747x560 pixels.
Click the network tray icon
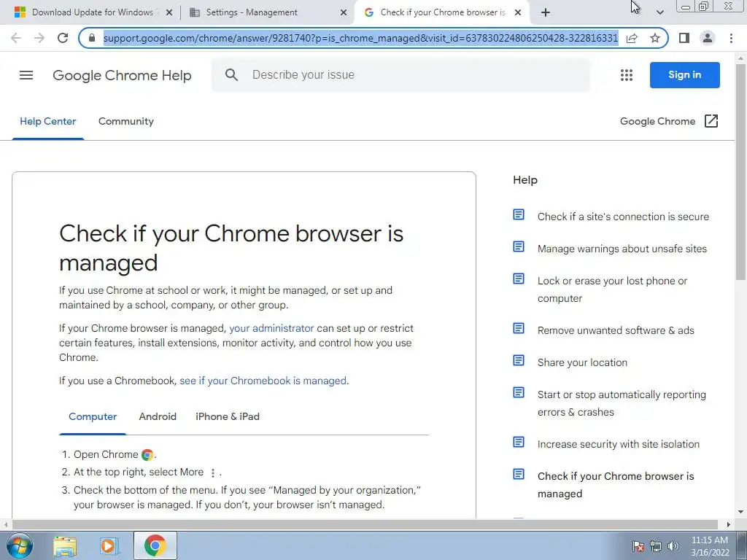656,546
